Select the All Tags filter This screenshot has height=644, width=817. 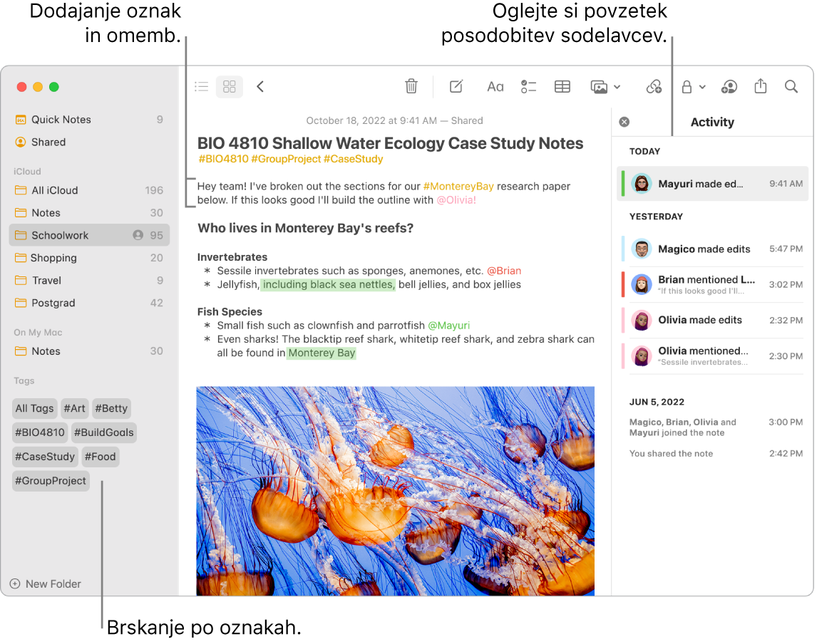click(x=34, y=409)
